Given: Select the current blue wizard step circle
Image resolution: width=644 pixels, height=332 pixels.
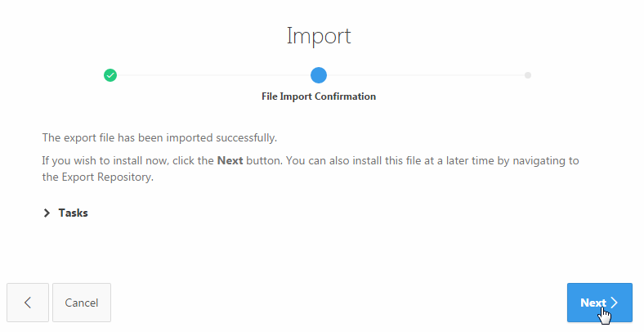Looking at the screenshot, I should click(319, 75).
